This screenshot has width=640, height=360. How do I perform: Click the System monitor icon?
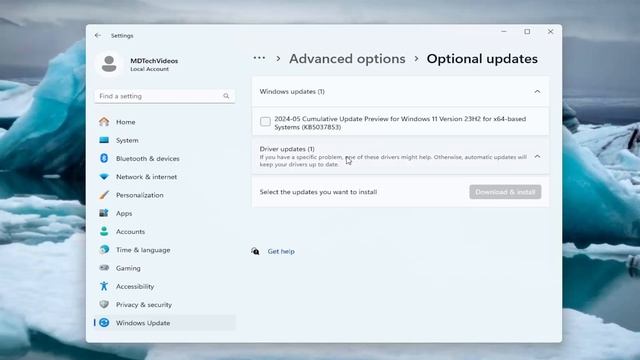[104, 140]
